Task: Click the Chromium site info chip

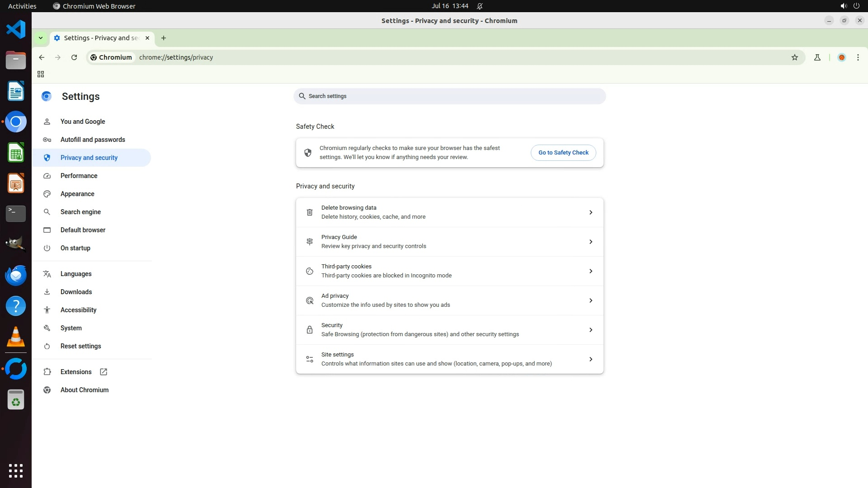Action: pyautogui.click(x=111, y=57)
